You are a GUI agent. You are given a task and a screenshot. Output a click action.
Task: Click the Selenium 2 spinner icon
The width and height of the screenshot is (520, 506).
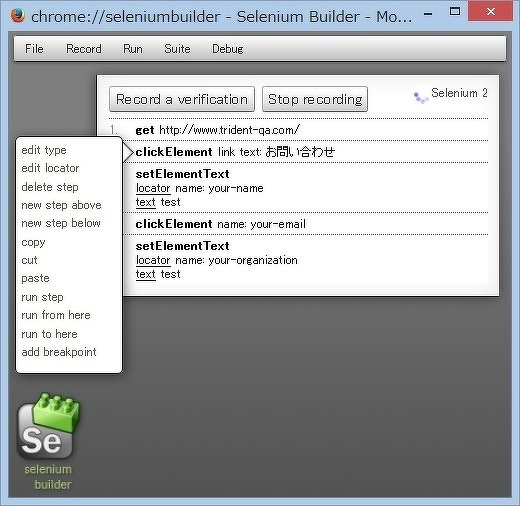click(421, 97)
